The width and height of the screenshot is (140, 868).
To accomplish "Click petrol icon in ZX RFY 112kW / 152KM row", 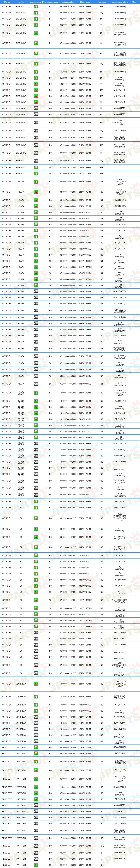I will tap(36, 600).
